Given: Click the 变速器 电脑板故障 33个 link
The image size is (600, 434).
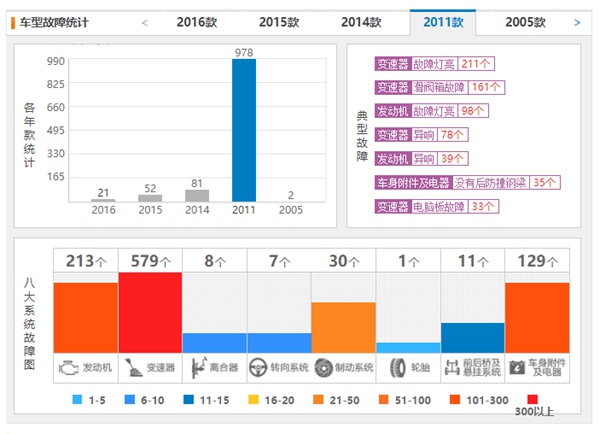Looking at the screenshot, I should tap(438, 207).
